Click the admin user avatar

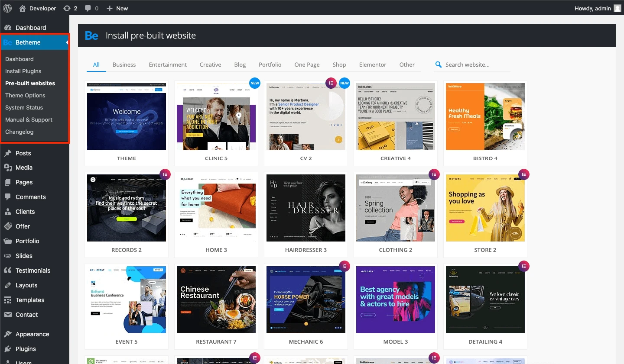[x=617, y=8]
